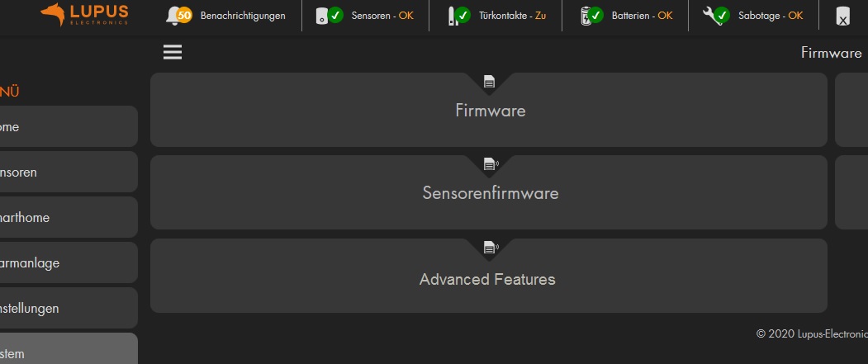The width and height of the screenshot is (868, 364).
Task: Select the Alarmanlage menu item
Action: (68, 263)
